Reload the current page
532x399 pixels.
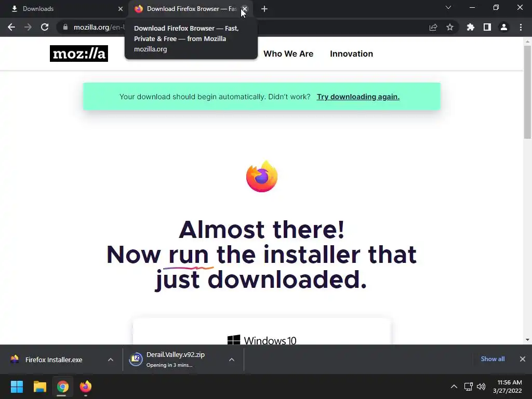45,27
